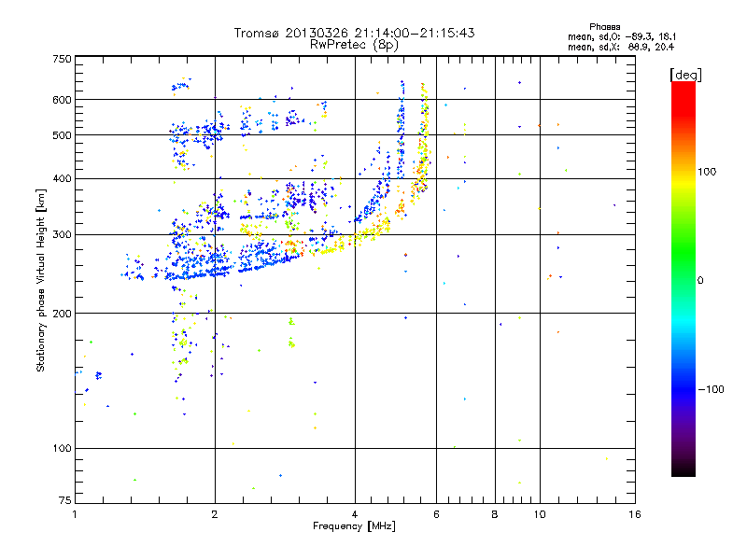This screenshot has width=747, height=560.
Task: Click the '100' y-axis tick label
Action: click(x=62, y=448)
